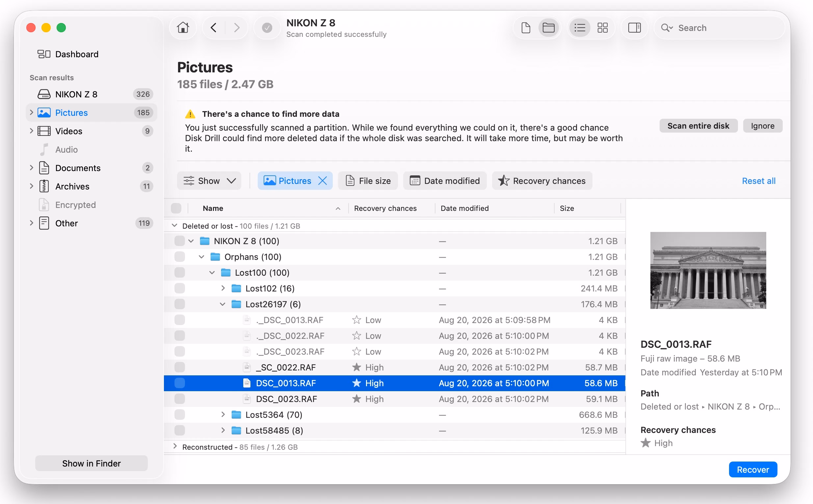Open the File size filter
This screenshot has width=813, height=504.
click(368, 181)
